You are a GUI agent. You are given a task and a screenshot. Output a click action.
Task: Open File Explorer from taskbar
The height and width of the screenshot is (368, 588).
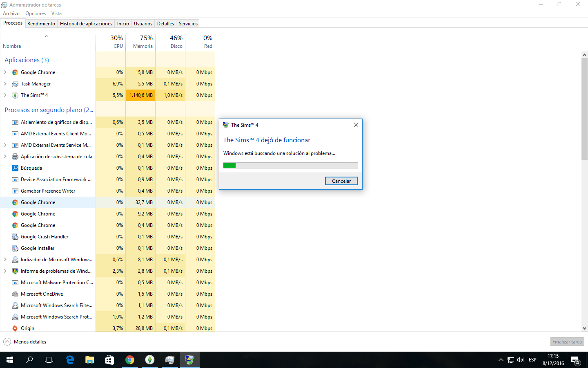[90, 360]
